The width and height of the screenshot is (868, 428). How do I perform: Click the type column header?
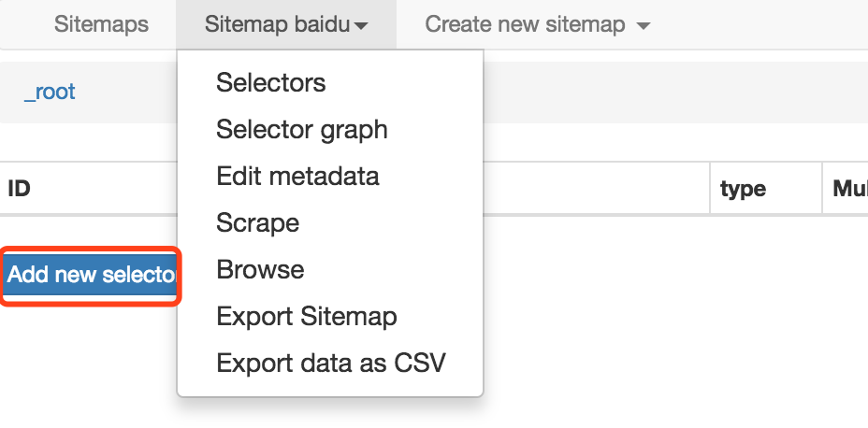(x=743, y=189)
